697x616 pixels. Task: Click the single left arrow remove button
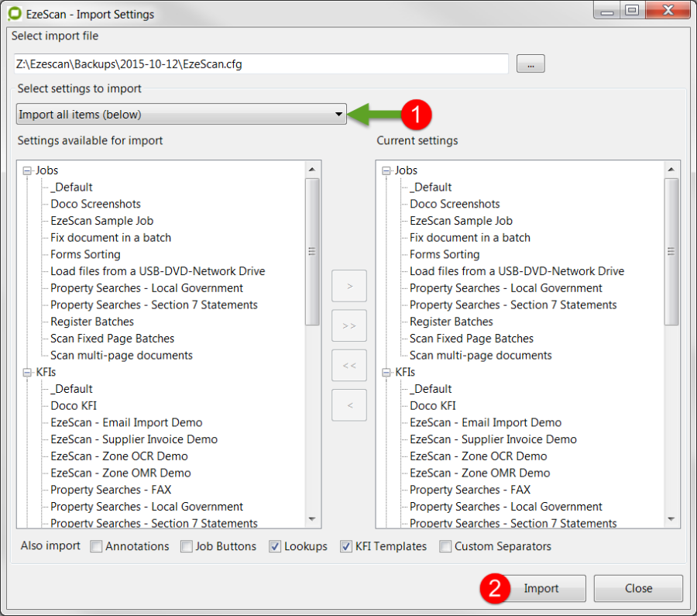[x=348, y=404]
